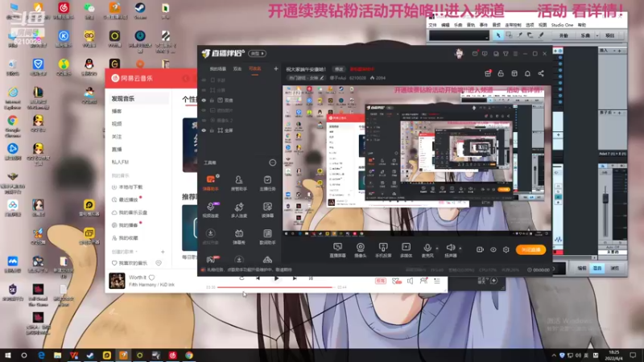Click the 浏览 button at Studio One bottom
Viewport: 644px width, 362px height.
614,268
